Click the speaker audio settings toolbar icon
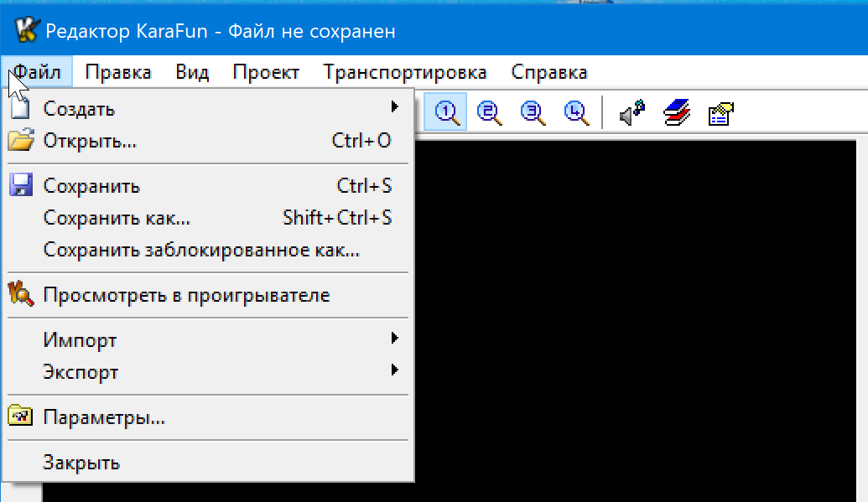 click(x=632, y=112)
